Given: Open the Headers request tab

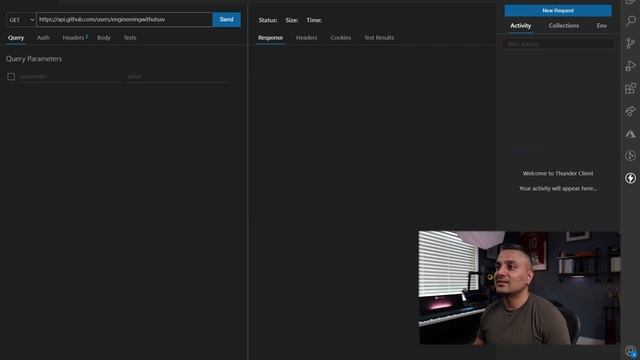Looking at the screenshot, I should click(x=75, y=38).
